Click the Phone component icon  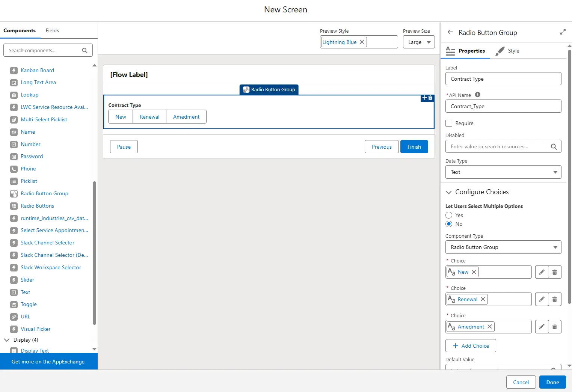pyautogui.click(x=14, y=169)
